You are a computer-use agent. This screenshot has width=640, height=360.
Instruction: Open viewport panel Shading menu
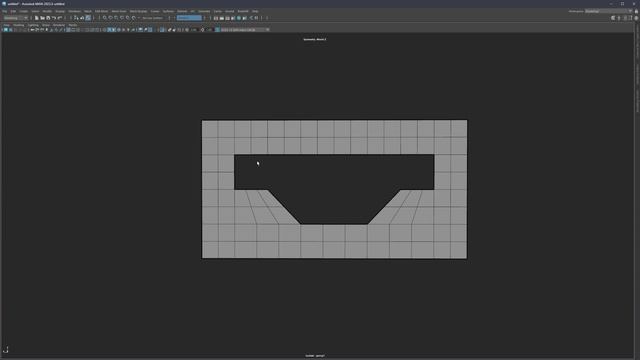pyautogui.click(x=19, y=25)
